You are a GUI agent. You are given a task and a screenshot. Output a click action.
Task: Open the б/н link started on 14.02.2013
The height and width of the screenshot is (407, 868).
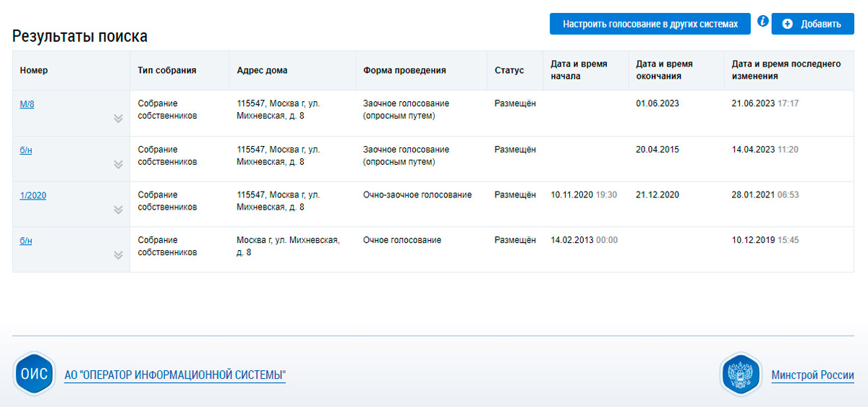[26, 241]
